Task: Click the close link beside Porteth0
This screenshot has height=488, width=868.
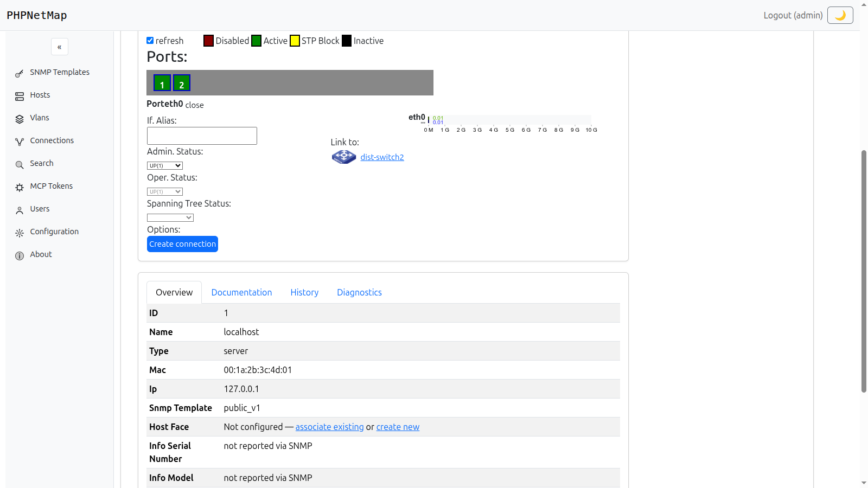Action: (x=194, y=105)
